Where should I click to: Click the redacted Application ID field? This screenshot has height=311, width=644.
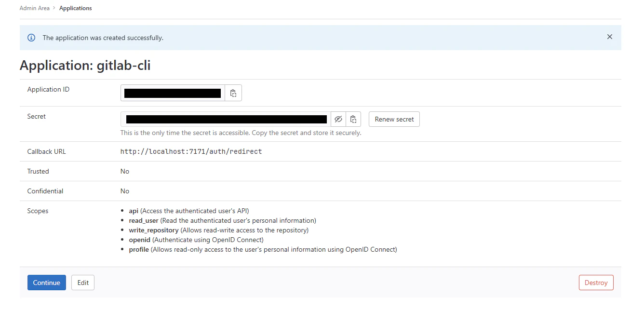[173, 93]
